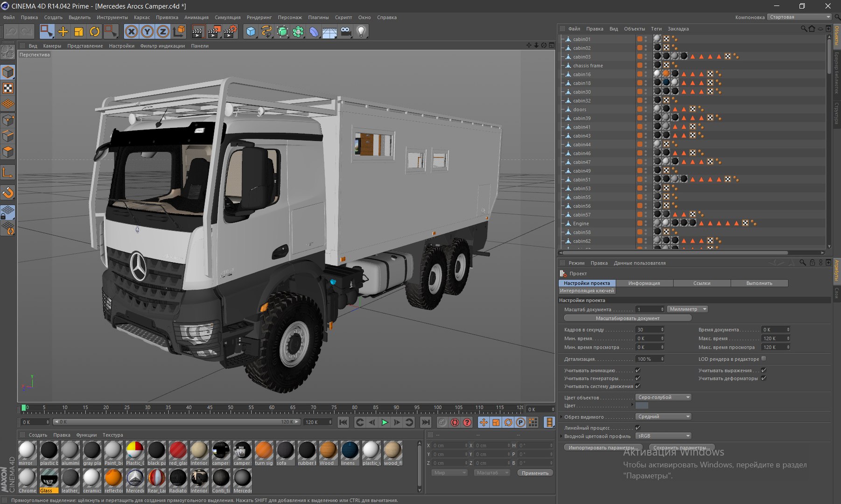
Task: Activate the Scale tool in top toolbar
Action: pyautogui.click(x=79, y=31)
